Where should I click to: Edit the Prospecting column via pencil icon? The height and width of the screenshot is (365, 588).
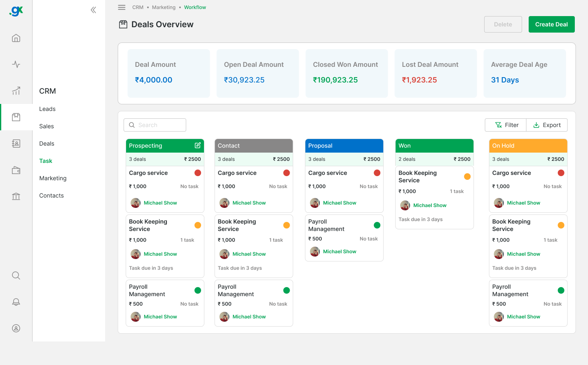(198, 145)
